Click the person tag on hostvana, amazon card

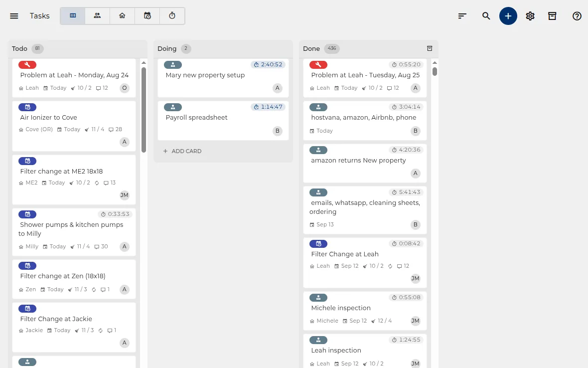click(318, 107)
